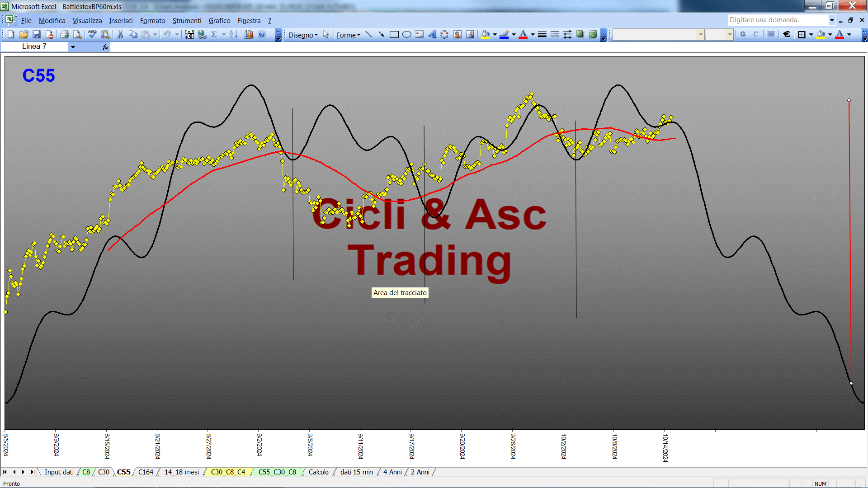
Task: Open the font size combo box
Action: (719, 34)
